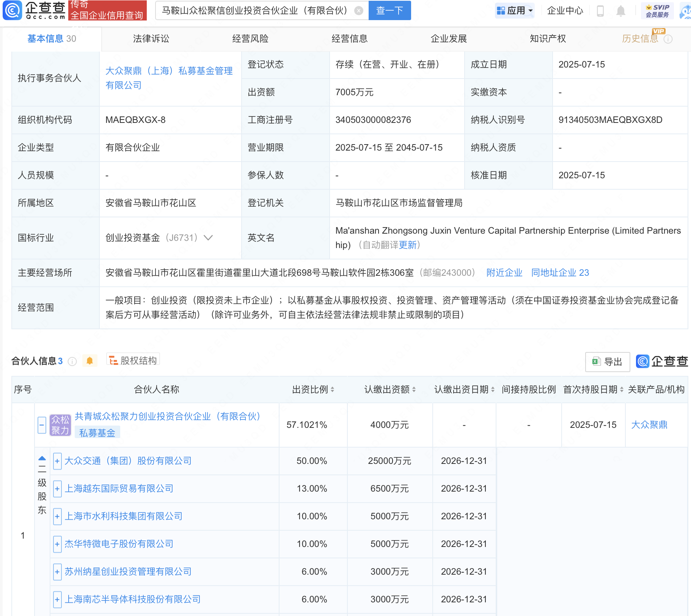Click the info icon beside 历史信息
The height and width of the screenshot is (616, 691).
pos(668,39)
